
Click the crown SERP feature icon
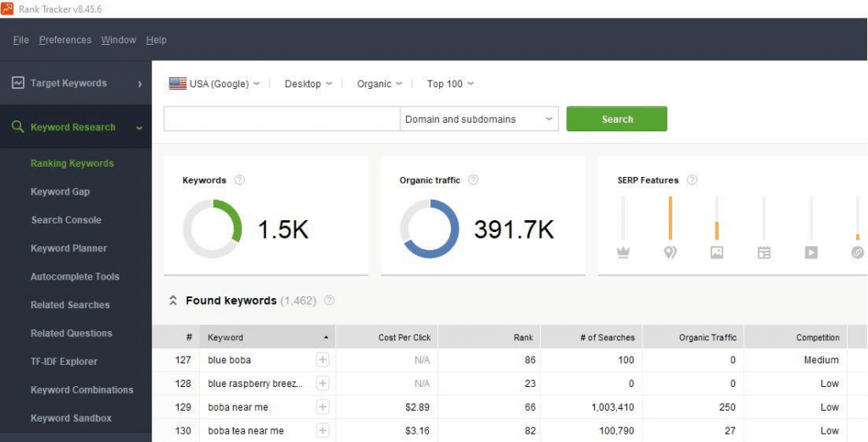623,253
